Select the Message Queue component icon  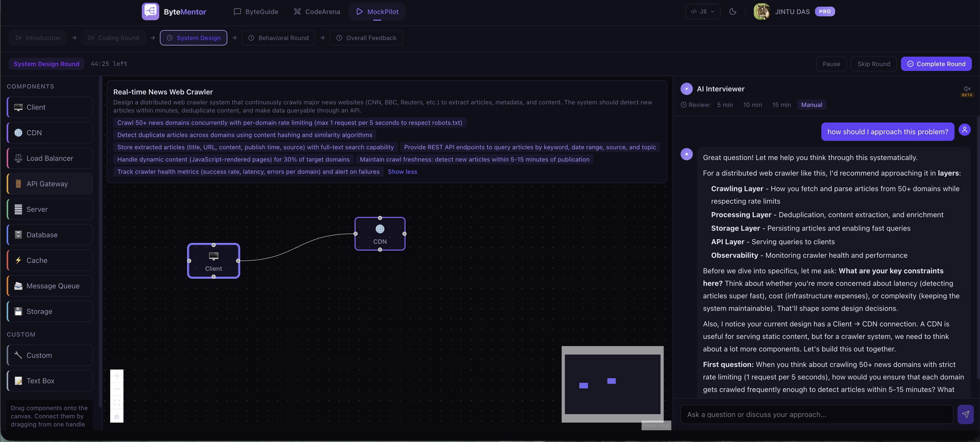pos(18,286)
